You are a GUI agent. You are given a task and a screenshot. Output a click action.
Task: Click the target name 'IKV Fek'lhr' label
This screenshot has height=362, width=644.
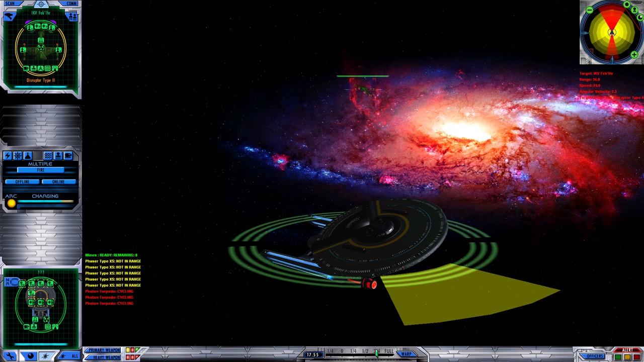[x=41, y=13]
